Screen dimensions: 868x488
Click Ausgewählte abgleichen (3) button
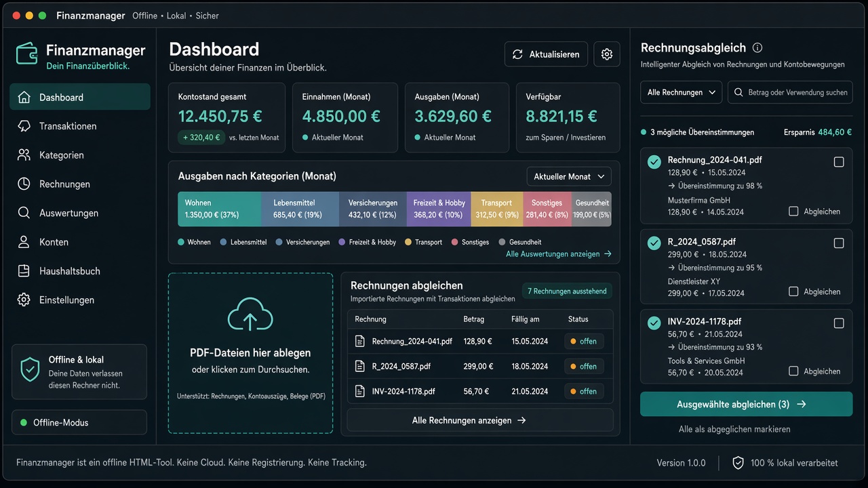pyautogui.click(x=746, y=404)
